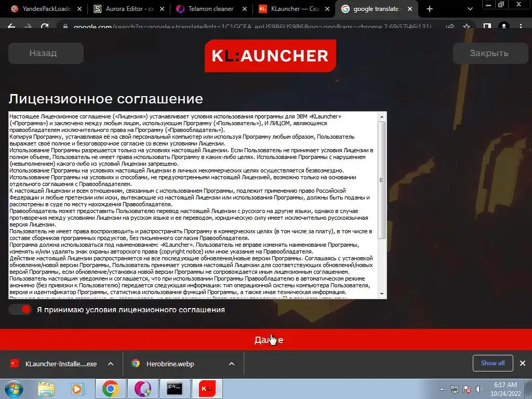The height and width of the screenshot is (399, 532).
Task: Open Windows Explorer from taskbar
Action: point(46,389)
